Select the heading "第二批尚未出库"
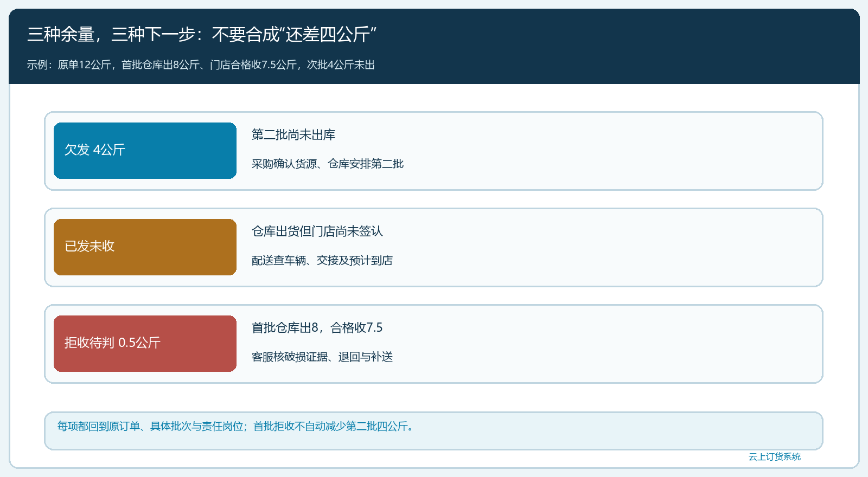Image resolution: width=868 pixels, height=477 pixels. coord(293,135)
